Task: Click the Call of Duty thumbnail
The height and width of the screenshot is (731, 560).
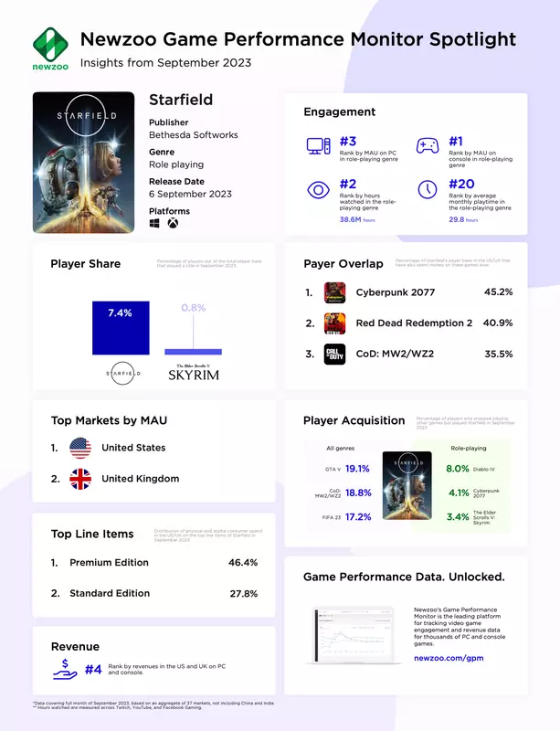Action: pyautogui.click(x=335, y=354)
